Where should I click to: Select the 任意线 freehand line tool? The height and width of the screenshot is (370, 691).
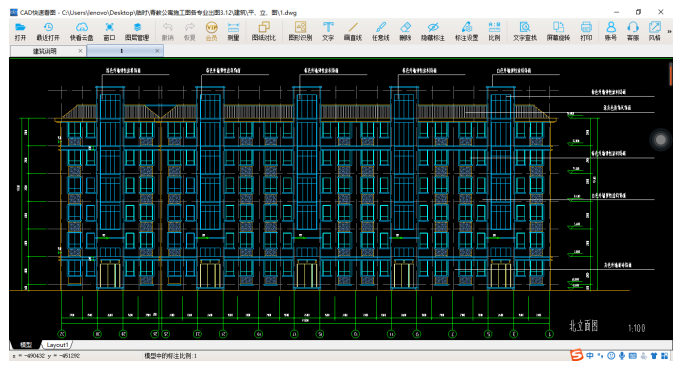[380, 31]
